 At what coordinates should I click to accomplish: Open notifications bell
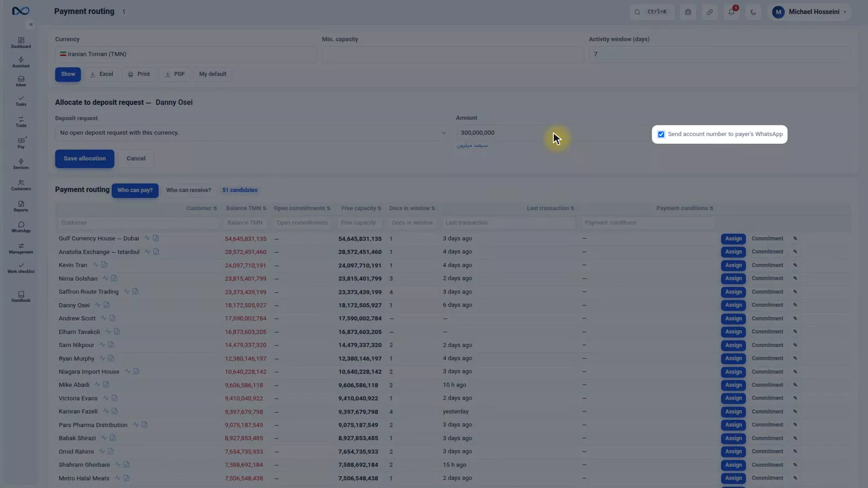(x=731, y=12)
